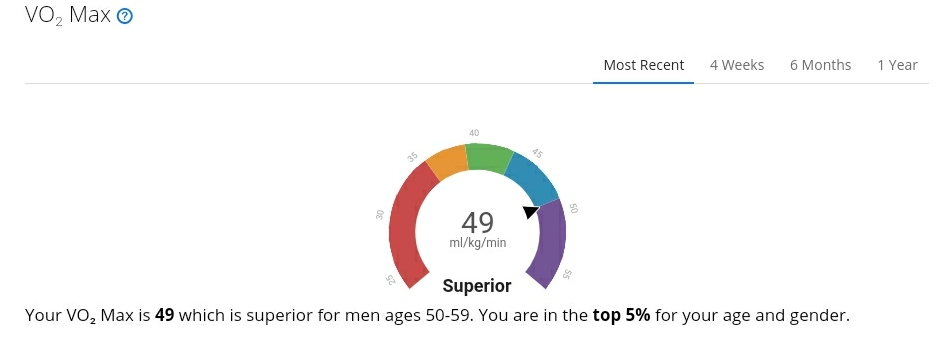
Task: Click the 50 tick label on gauge
Action: [574, 208]
